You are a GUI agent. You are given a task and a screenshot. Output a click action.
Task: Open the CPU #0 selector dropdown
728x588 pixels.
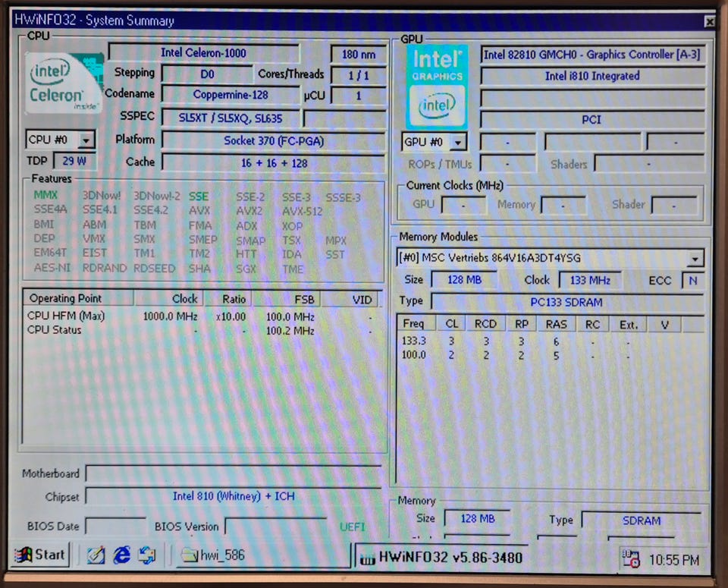(86, 140)
